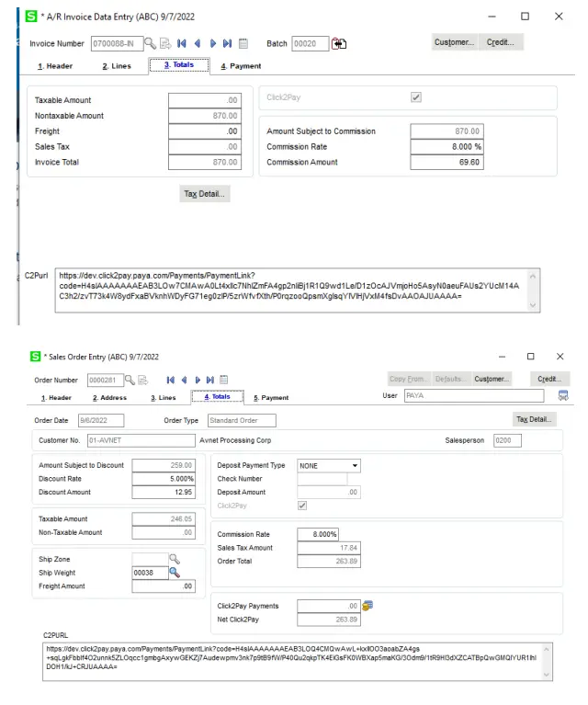Select the sales order 4. Totals tab

[218, 396]
